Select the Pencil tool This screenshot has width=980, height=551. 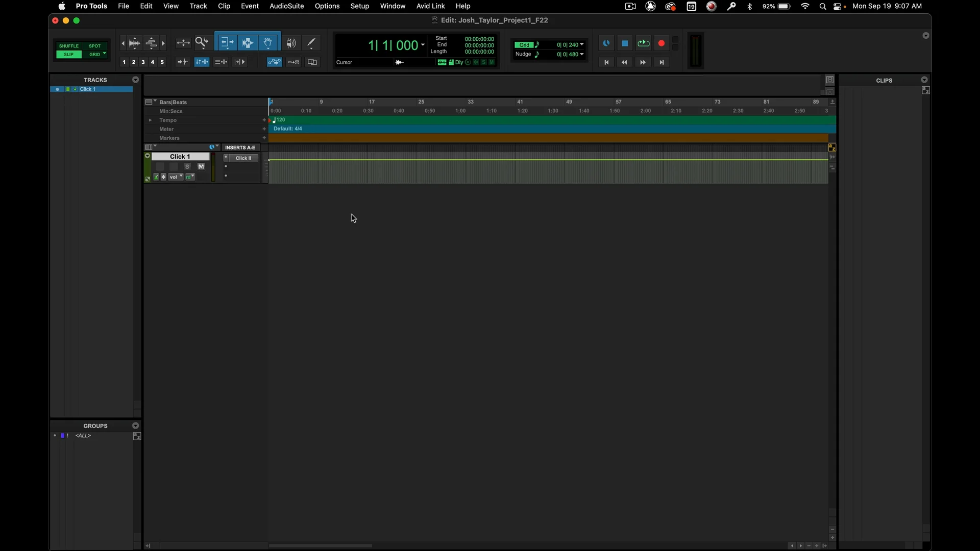[x=311, y=43]
